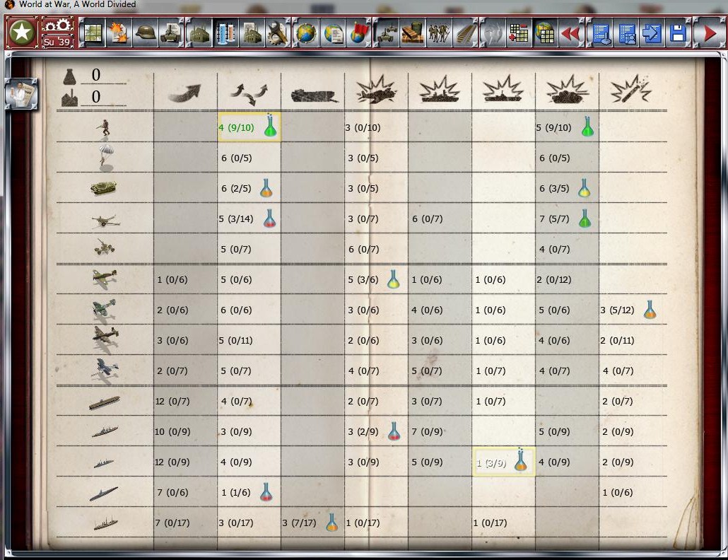Toggle the flask beside 3 (5/12)
Viewport: 728px width, 560px height.
tap(649, 310)
